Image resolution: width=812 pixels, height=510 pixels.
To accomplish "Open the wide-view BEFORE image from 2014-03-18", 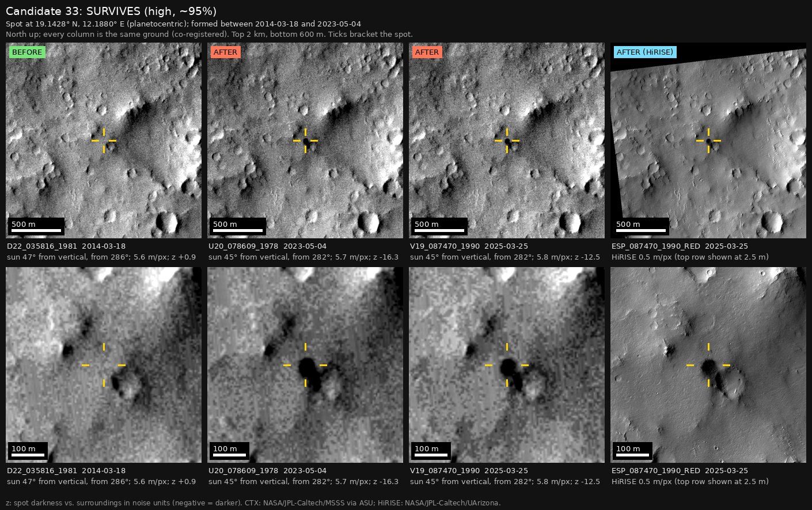I will (x=104, y=140).
